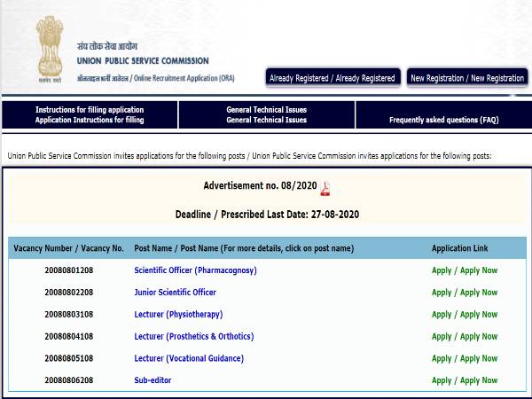
Task: Click New Registration button
Action: [x=467, y=78]
